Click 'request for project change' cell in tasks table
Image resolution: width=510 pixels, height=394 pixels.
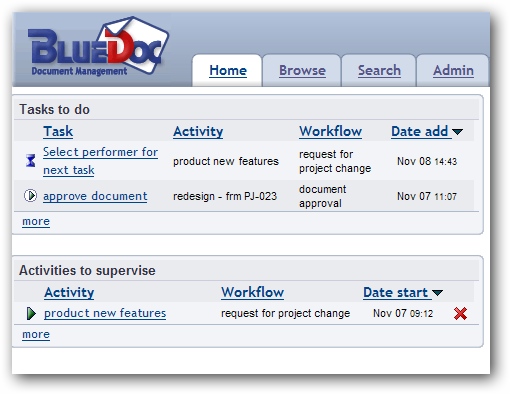[335, 161]
